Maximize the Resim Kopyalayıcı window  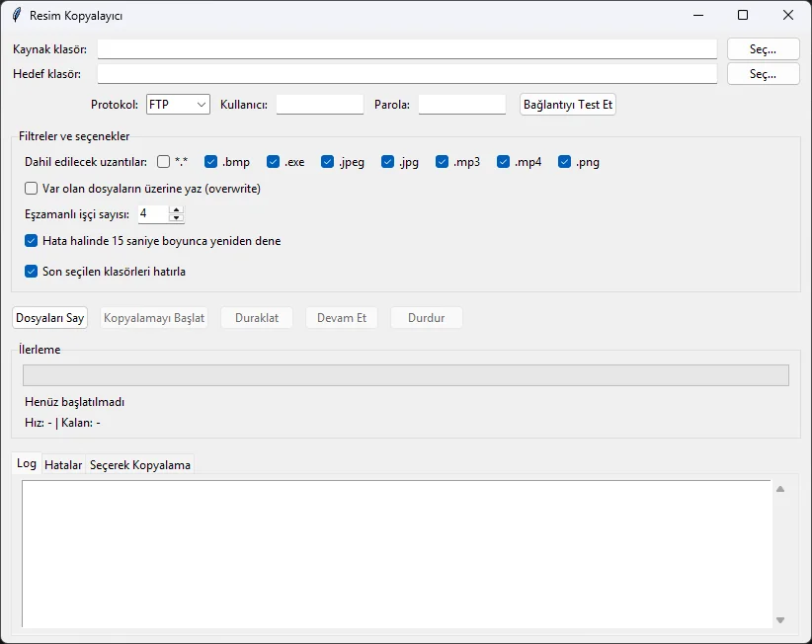coord(743,15)
